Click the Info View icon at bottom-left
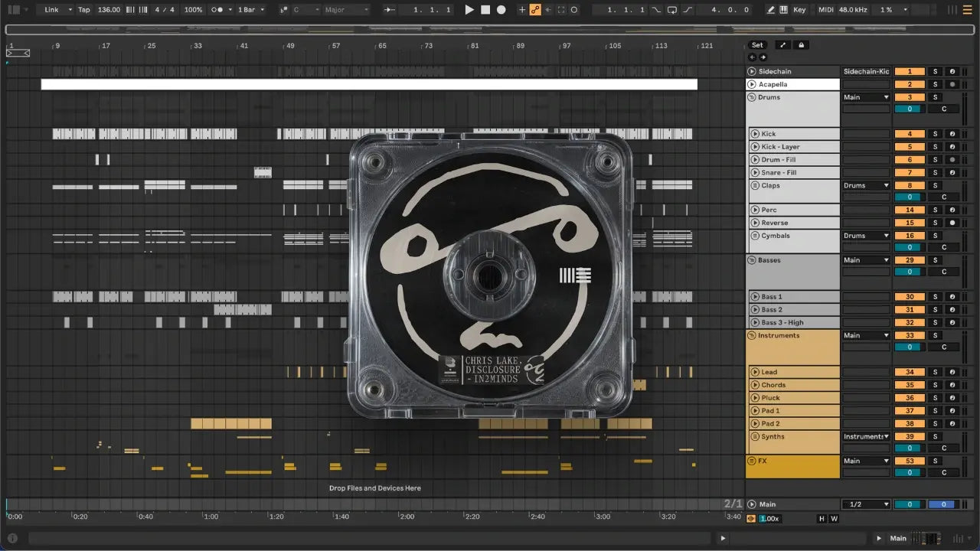Image resolution: width=980 pixels, height=551 pixels. tap(12, 538)
